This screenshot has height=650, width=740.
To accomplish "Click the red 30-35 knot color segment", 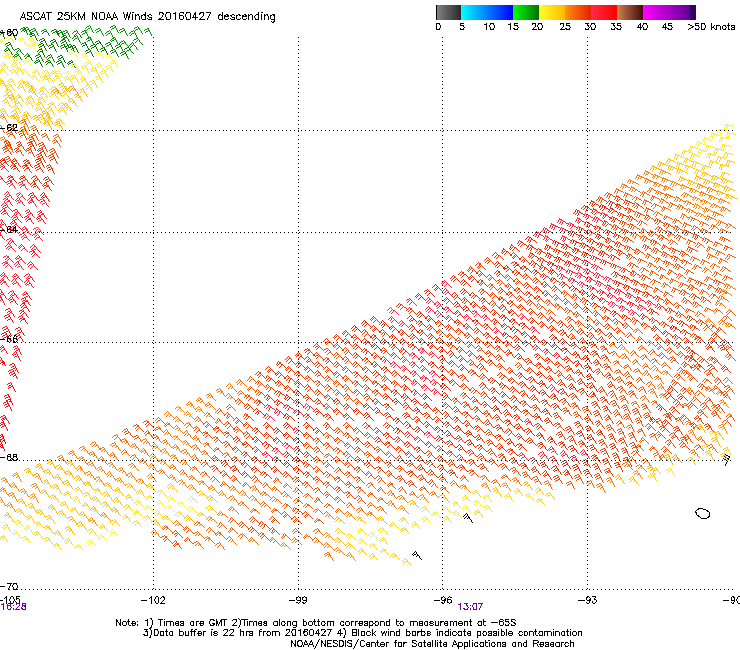I will pyautogui.click(x=604, y=12).
